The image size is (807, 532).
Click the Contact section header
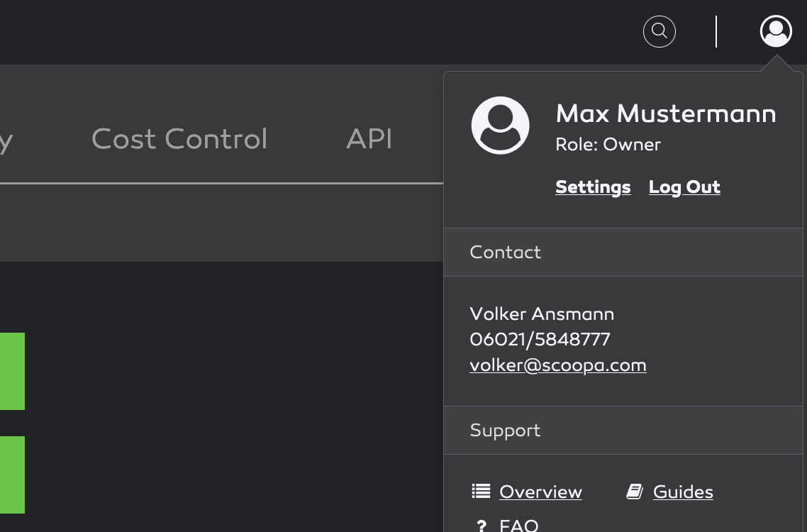pyautogui.click(x=623, y=253)
